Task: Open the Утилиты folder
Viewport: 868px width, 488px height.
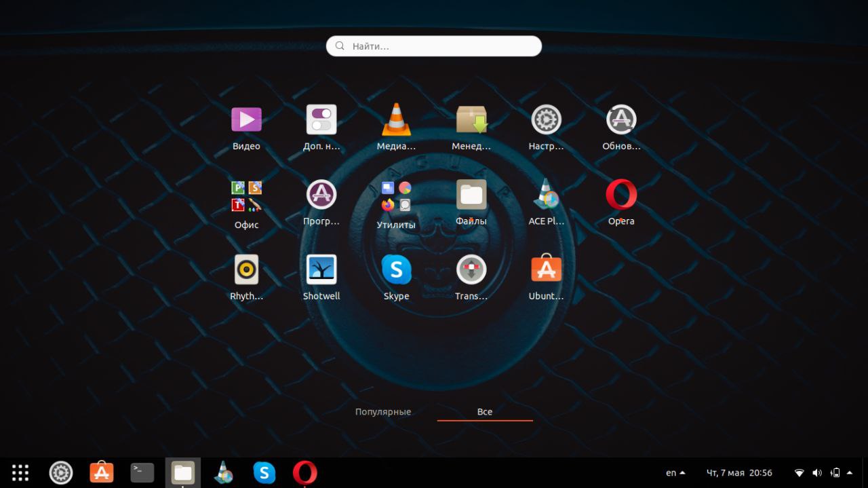Action: click(396, 196)
